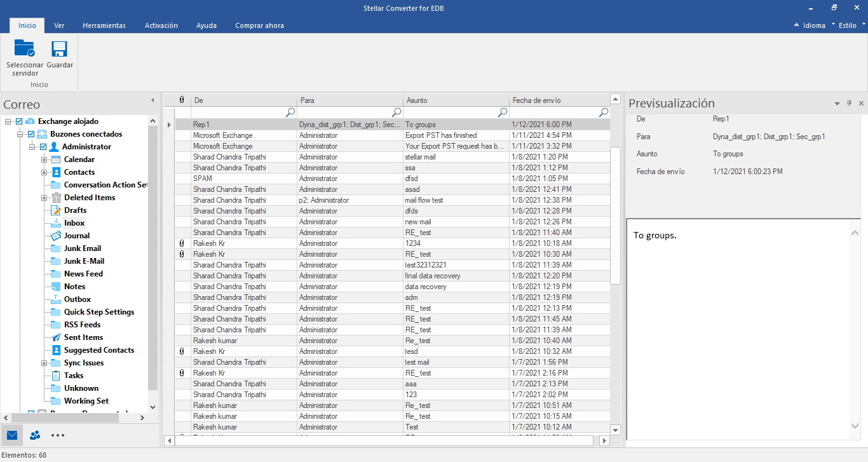The image size is (868, 462).
Task: Open the Idioma dropdown
Action: (x=813, y=25)
